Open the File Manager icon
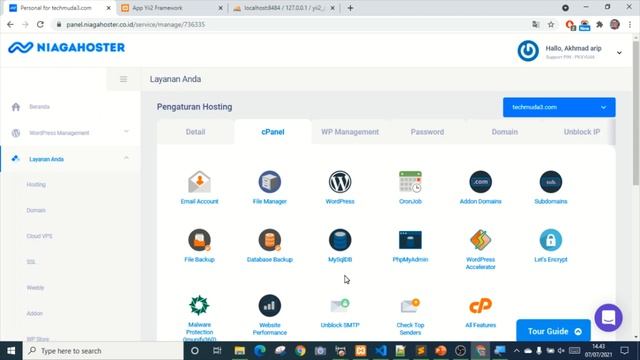The height and width of the screenshot is (360, 640). point(269,182)
